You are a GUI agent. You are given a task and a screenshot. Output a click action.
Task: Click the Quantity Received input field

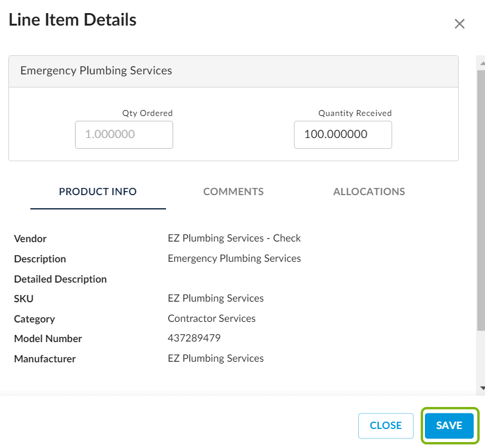click(343, 134)
